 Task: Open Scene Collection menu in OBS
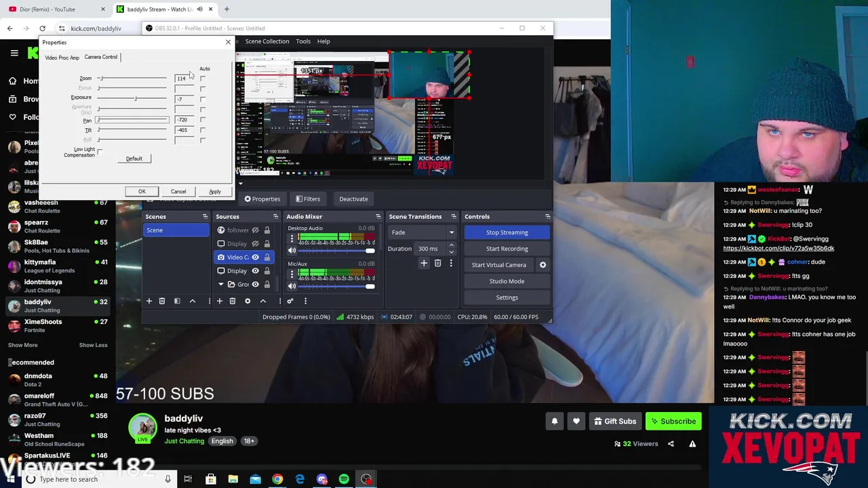pos(267,41)
